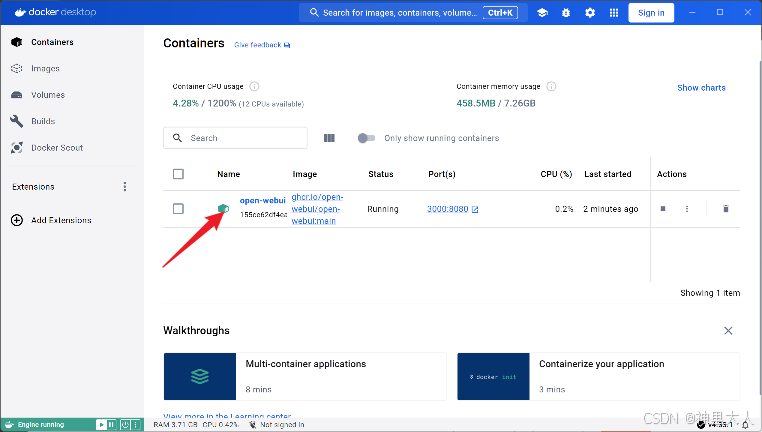
Task: Stop the open-webui container
Action: [663, 208]
